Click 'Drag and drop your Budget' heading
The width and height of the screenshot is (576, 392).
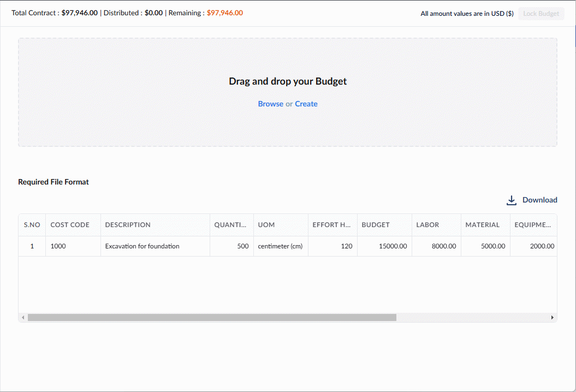click(x=288, y=81)
